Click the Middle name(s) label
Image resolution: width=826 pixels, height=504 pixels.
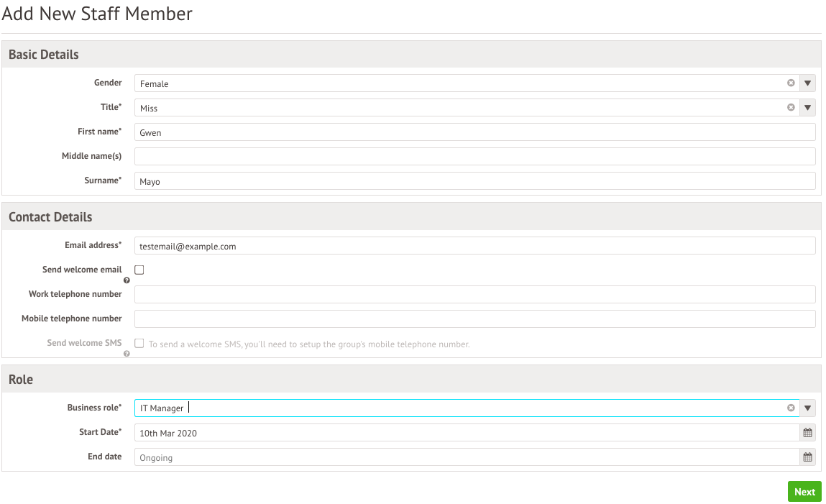[x=92, y=156]
